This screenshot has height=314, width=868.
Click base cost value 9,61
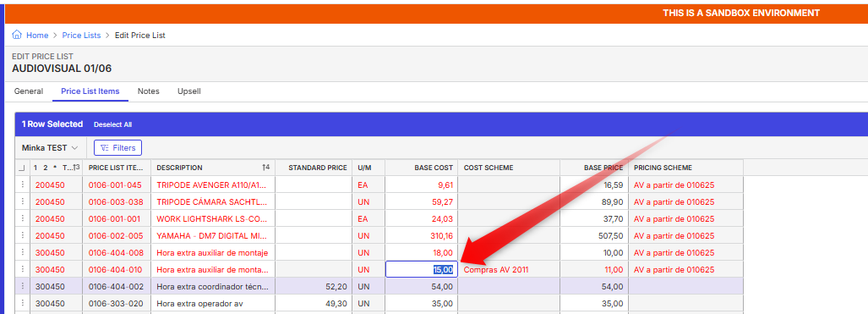(445, 185)
